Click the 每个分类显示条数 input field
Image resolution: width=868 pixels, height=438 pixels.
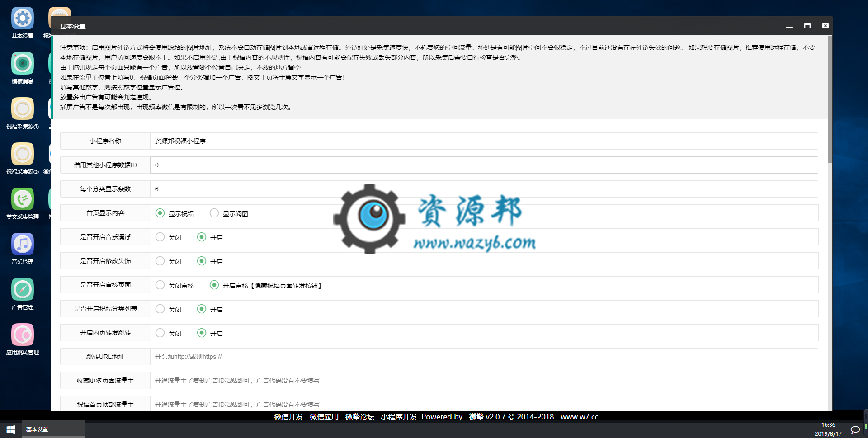(x=484, y=189)
